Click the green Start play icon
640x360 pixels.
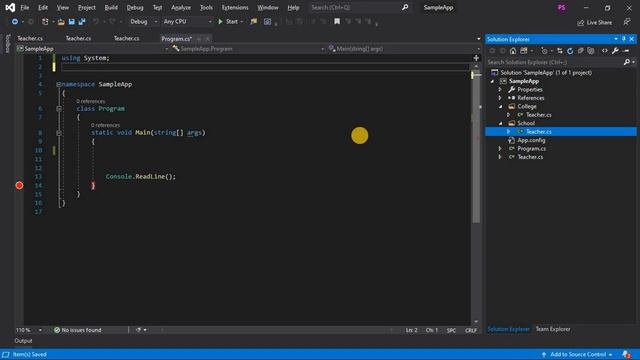pos(220,22)
